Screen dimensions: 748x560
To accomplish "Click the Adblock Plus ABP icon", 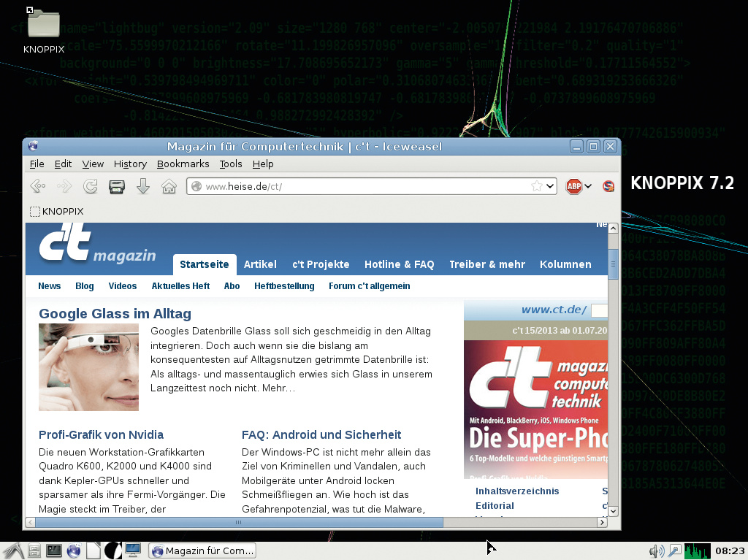I will point(574,186).
